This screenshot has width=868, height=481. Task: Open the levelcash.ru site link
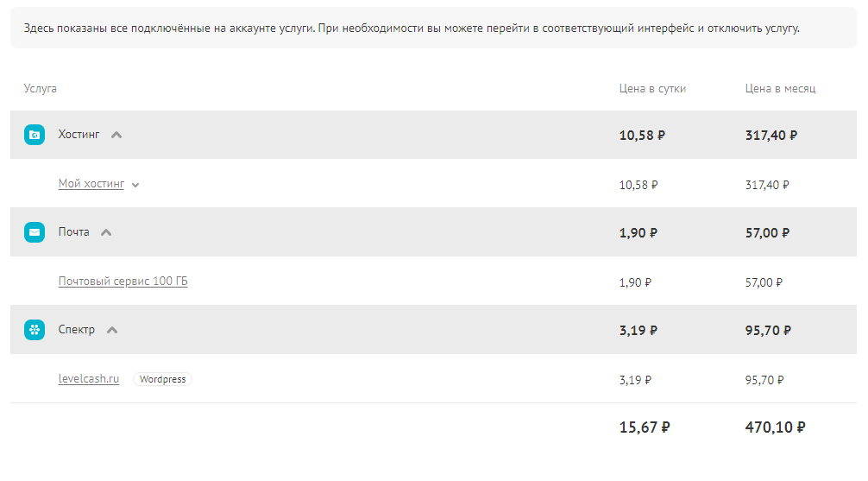point(89,379)
